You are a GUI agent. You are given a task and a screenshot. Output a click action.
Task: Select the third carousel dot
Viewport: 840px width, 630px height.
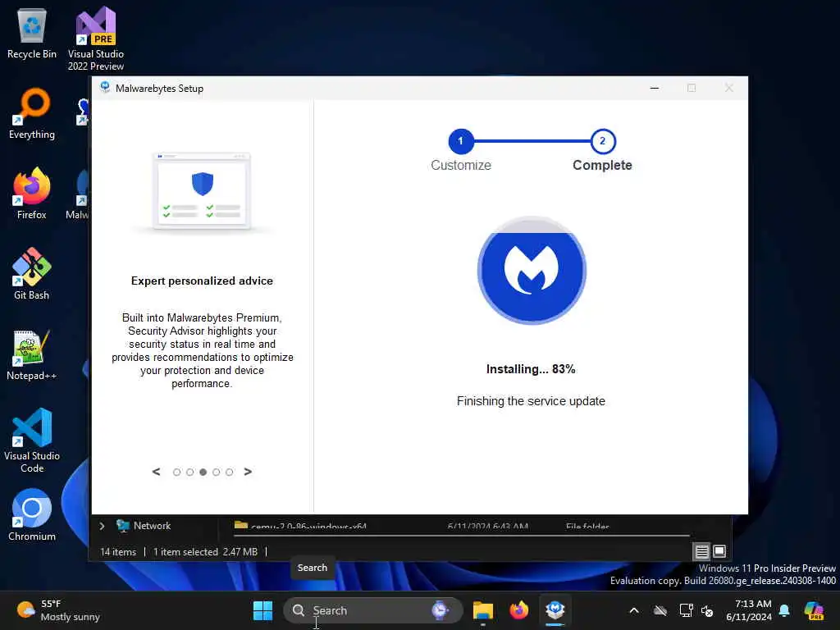[203, 472]
